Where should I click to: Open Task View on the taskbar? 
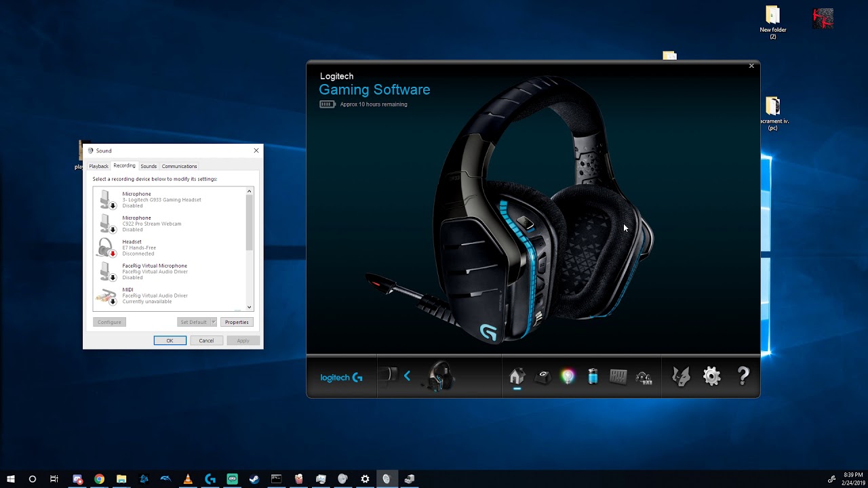pyautogui.click(x=54, y=479)
